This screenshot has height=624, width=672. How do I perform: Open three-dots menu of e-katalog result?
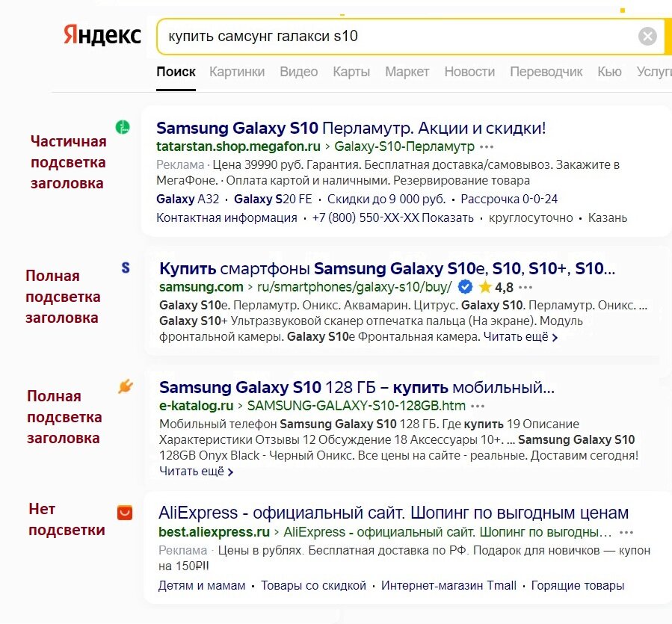click(478, 406)
